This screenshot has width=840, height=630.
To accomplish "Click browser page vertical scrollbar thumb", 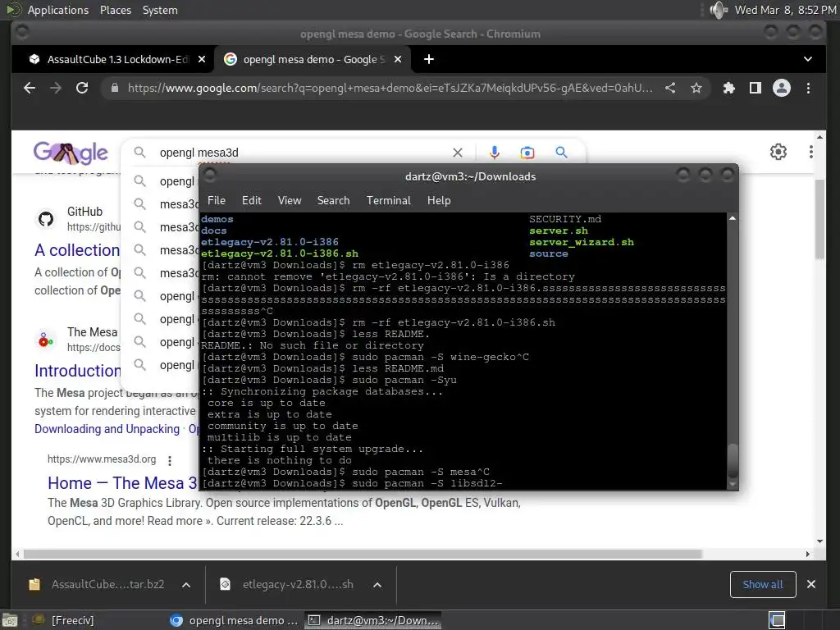I will point(819,220).
